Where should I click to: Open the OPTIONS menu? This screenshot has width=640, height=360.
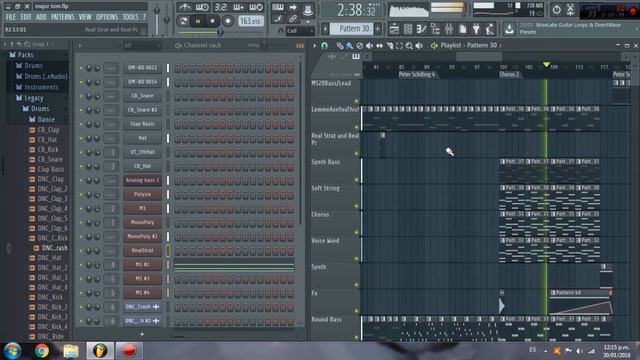(107, 17)
